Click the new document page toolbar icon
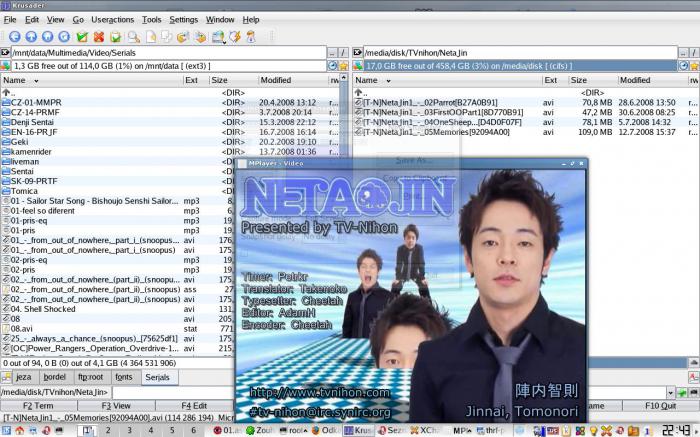The image size is (700, 437). click(x=151, y=37)
